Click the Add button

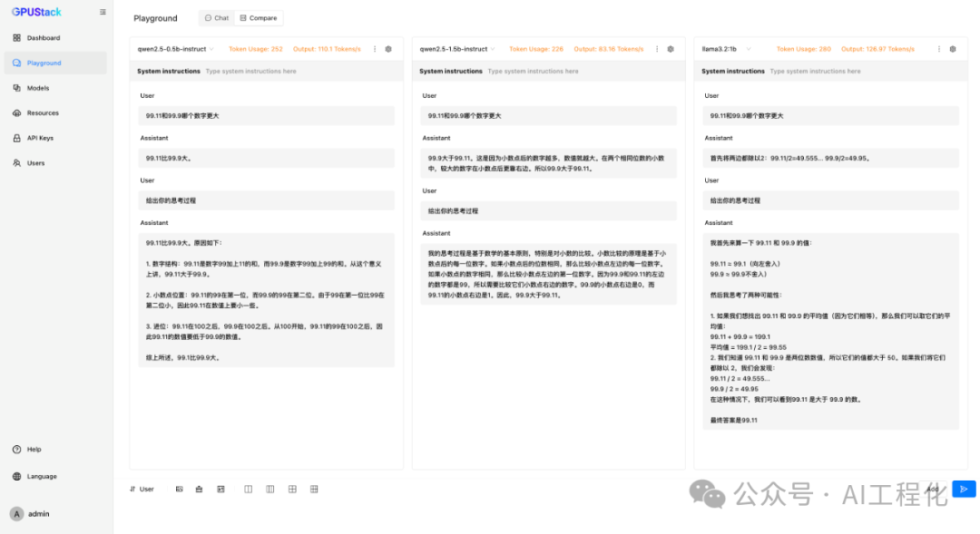coord(934,489)
